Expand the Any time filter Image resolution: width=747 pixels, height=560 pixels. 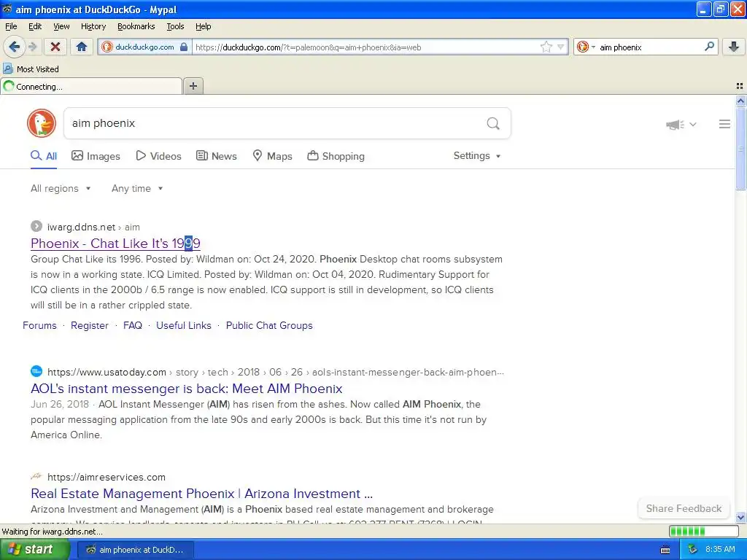pyautogui.click(x=137, y=189)
